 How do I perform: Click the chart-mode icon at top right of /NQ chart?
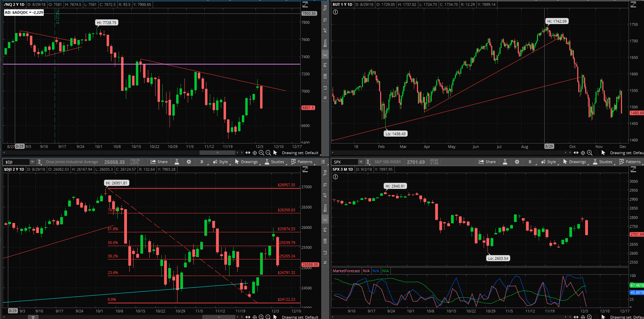click(305, 4)
